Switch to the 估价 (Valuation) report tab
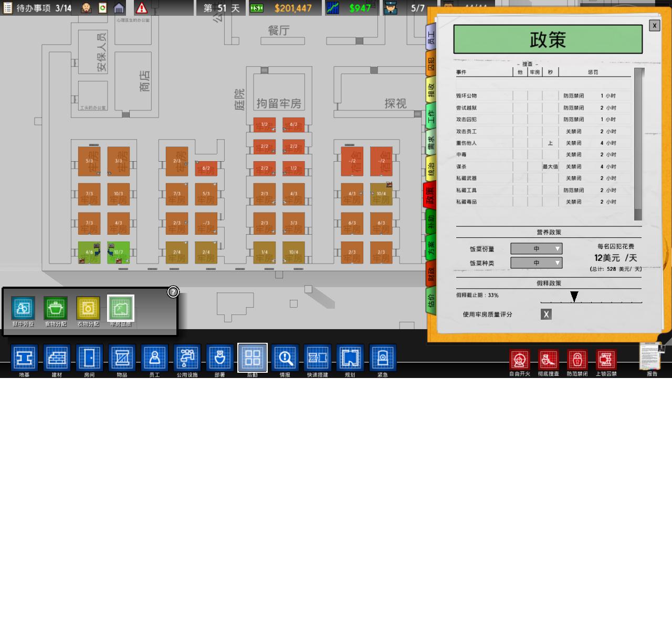Viewport: 672px width, 630px height. tap(431, 300)
